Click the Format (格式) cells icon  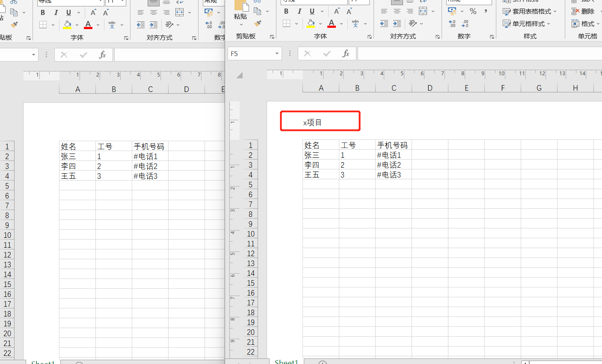(x=585, y=24)
